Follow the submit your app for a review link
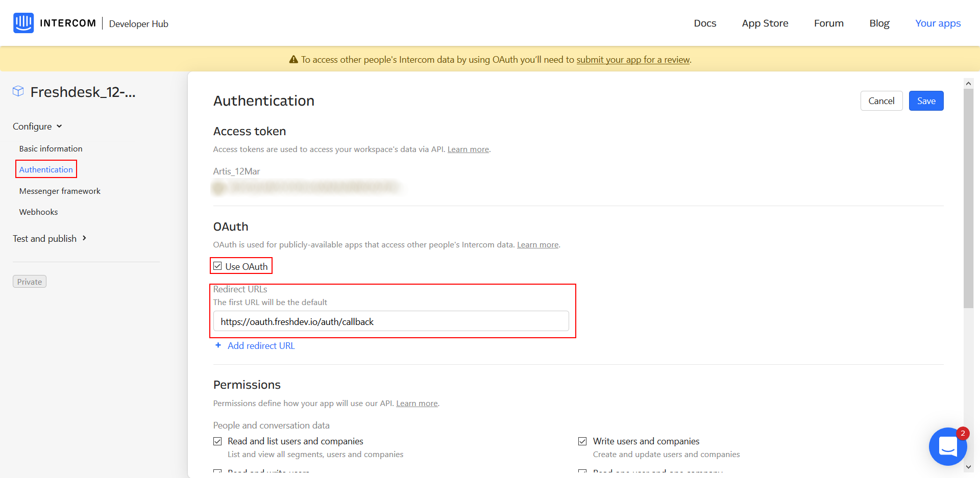Screen dimensions: 980x478 click(x=633, y=60)
